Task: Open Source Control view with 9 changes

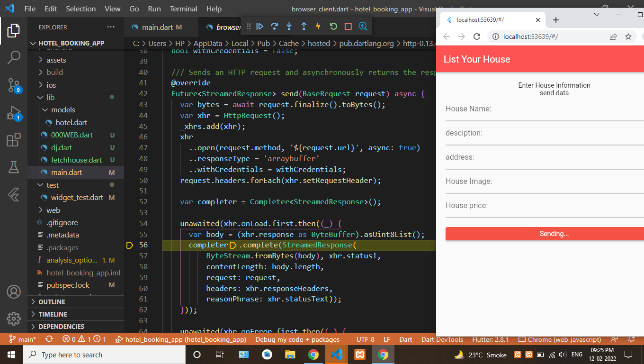Action: (14, 85)
